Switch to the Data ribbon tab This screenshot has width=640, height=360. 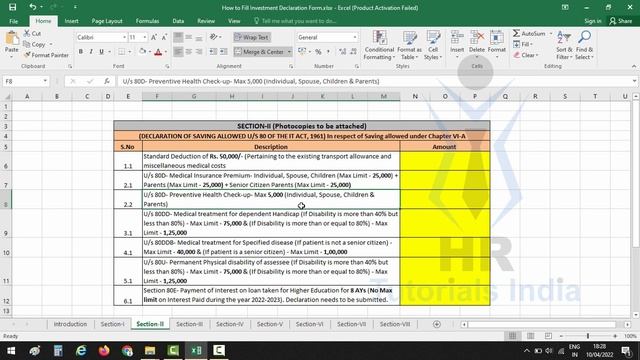[x=178, y=21]
